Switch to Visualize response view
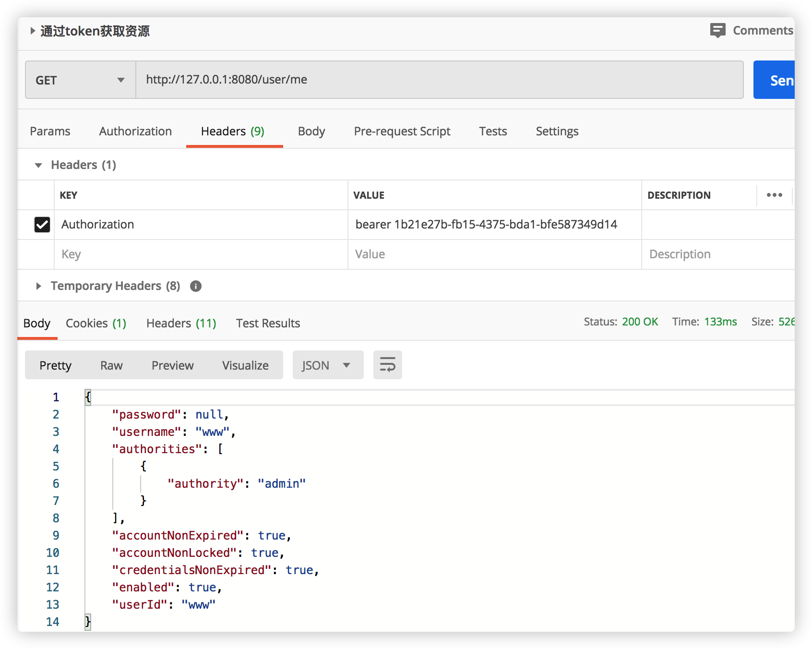The image size is (812, 649). (x=245, y=365)
